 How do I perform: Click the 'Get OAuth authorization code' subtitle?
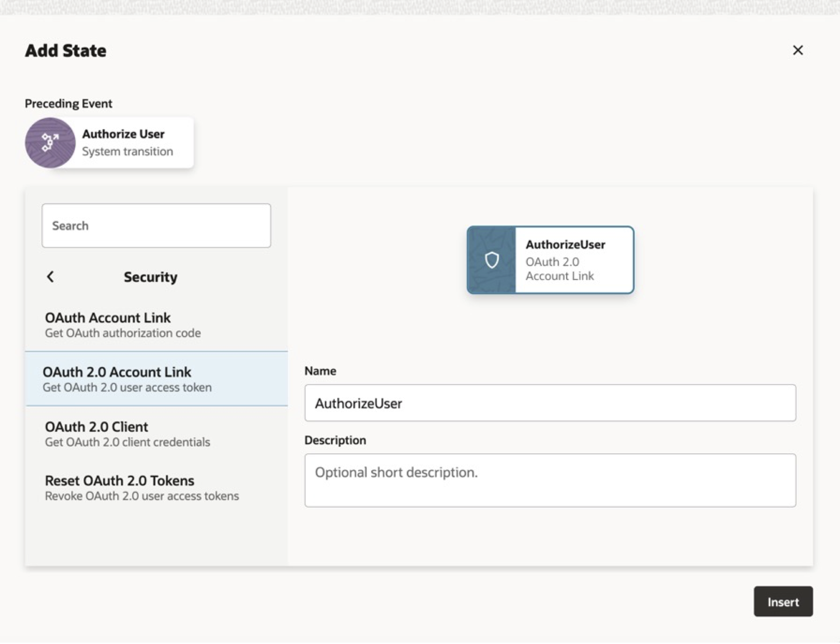click(x=123, y=333)
